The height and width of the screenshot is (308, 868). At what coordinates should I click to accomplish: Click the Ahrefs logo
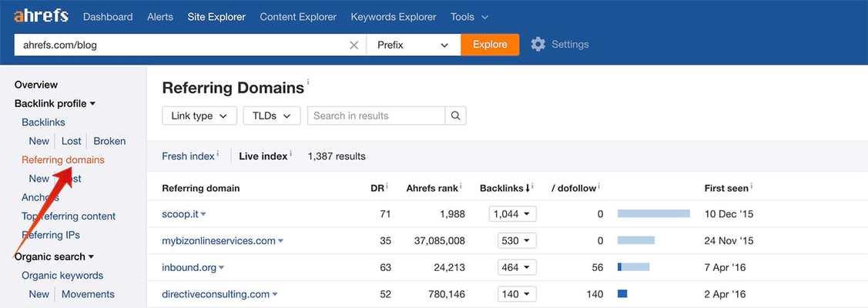click(41, 17)
